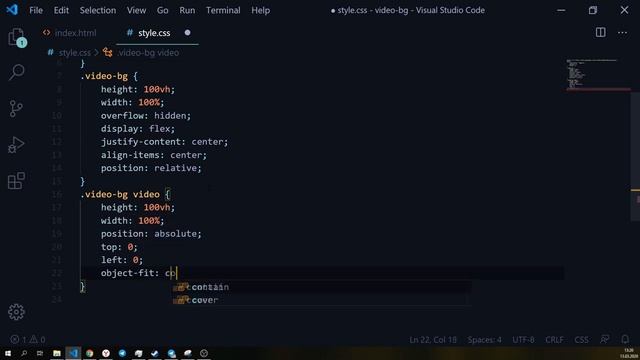
Task: Open the Edit menu
Action: tap(61, 10)
